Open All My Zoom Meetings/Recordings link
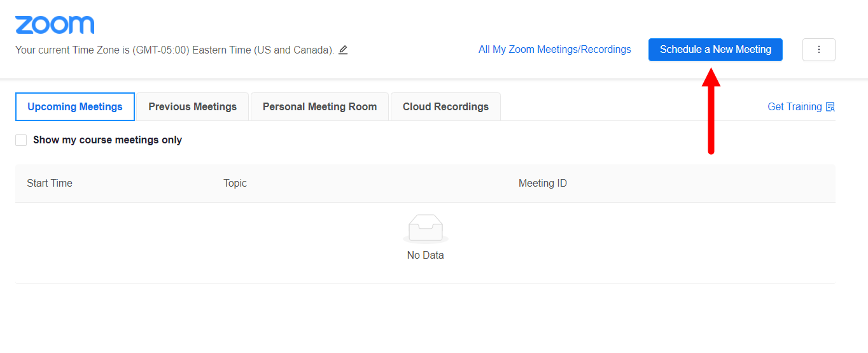This screenshot has height=353, width=868. coord(555,49)
